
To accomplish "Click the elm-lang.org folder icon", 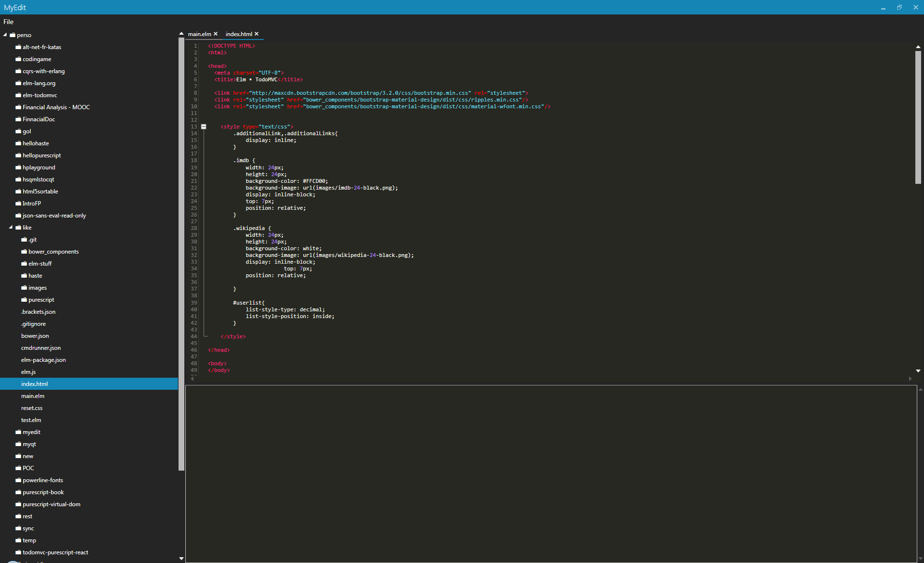I will point(18,83).
